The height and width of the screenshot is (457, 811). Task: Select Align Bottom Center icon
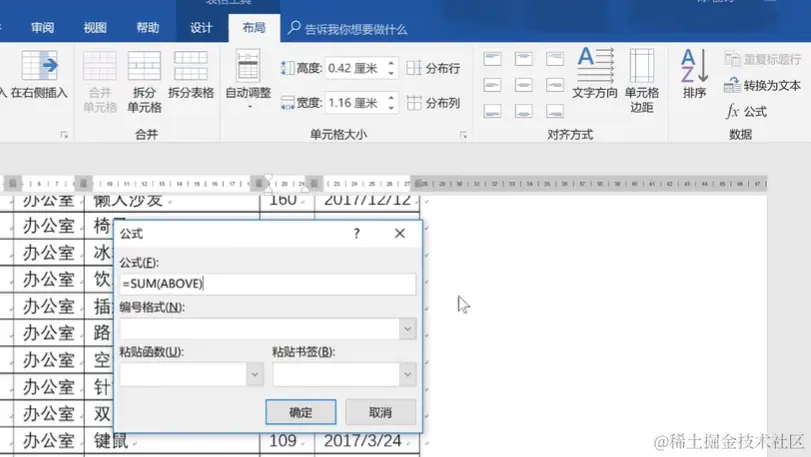coord(523,111)
